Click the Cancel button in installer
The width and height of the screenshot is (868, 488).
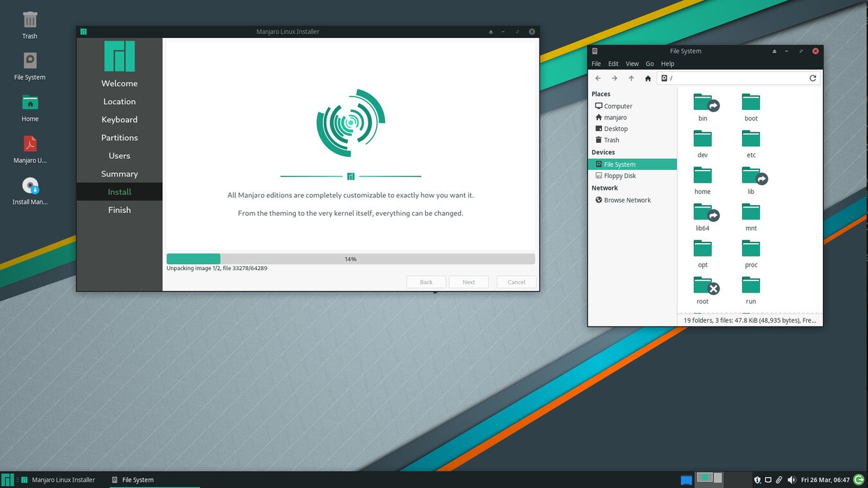click(x=516, y=282)
